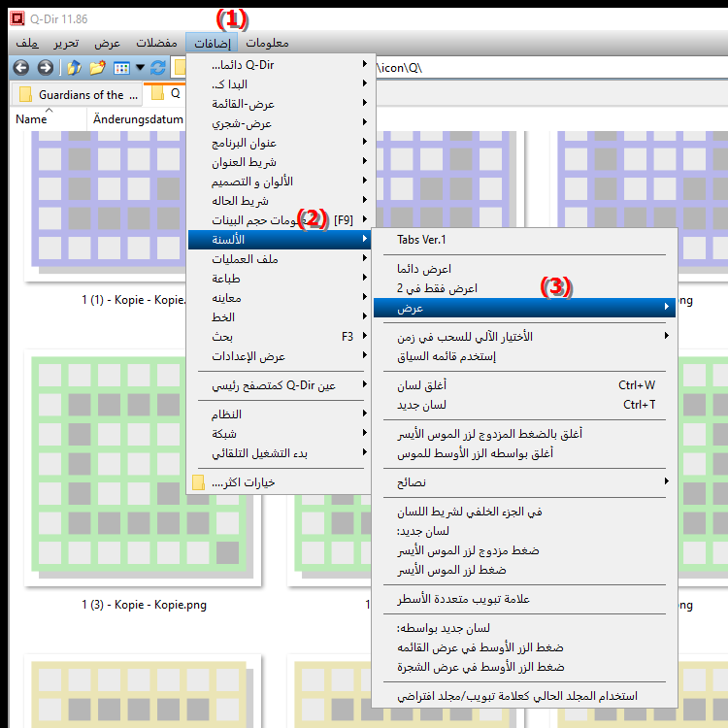This screenshot has width=728, height=728.
Task: Expand the شريط العنوان submenu
Action: coord(280,162)
